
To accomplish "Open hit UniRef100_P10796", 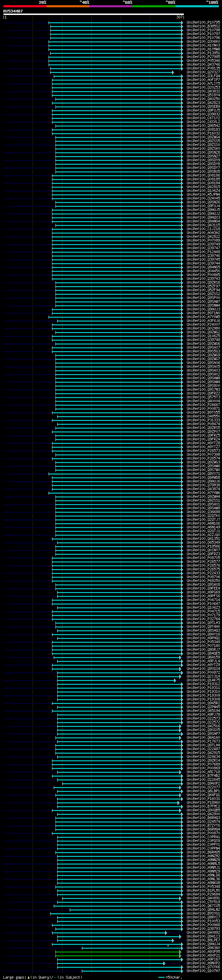I will (203, 38).
